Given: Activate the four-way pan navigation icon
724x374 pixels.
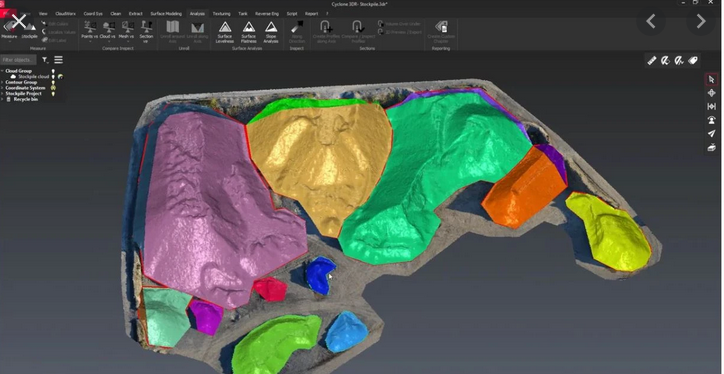Looking at the screenshot, I should 712,93.
